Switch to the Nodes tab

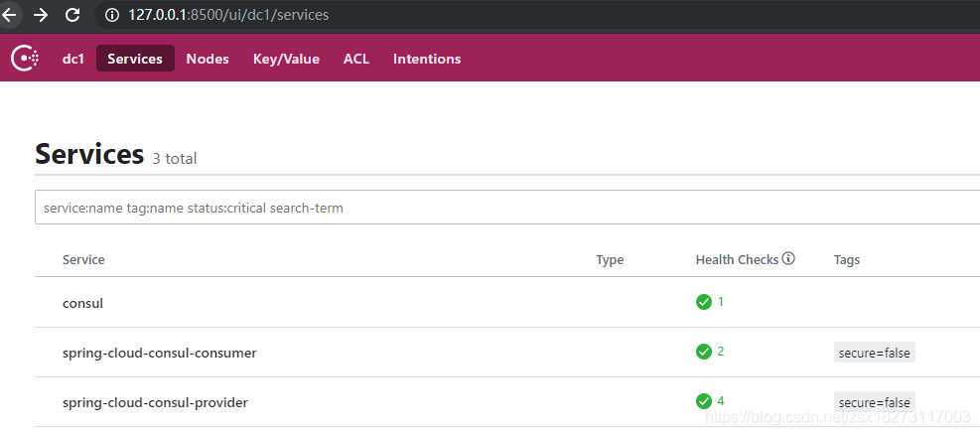pyautogui.click(x=208, y=59)
